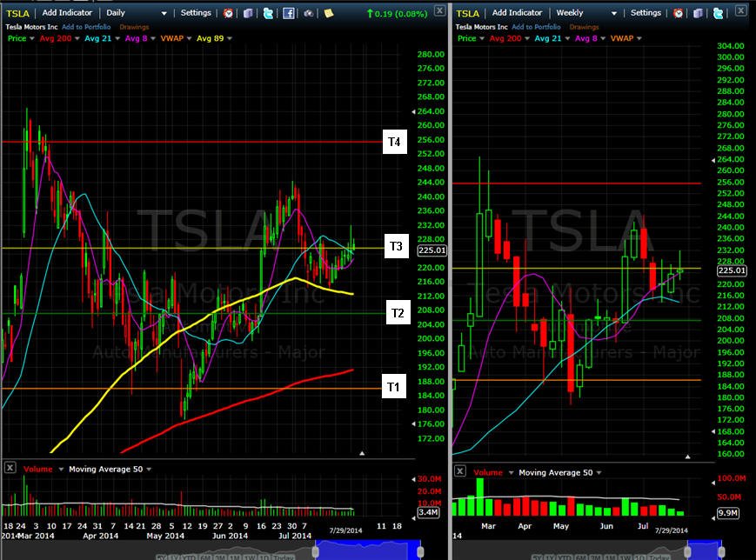The width and height of the screenshot is (756, 560).
Task: Select the 5Y range button under Daily chart
Action: tap(163, 557)
